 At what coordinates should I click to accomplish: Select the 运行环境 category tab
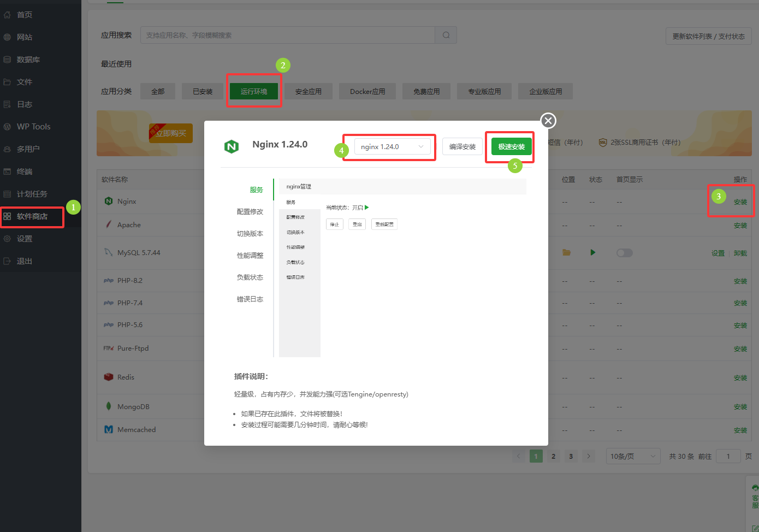click(254, 91)
